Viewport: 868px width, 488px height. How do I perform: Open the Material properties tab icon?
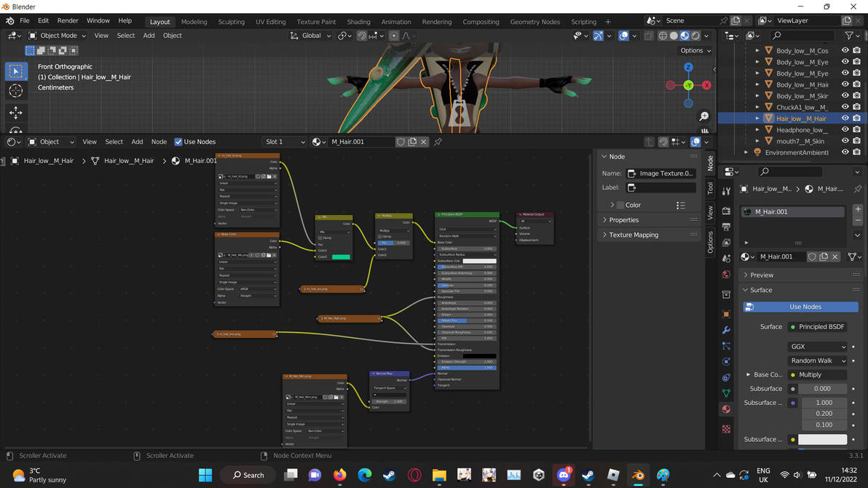pos(726,409)
